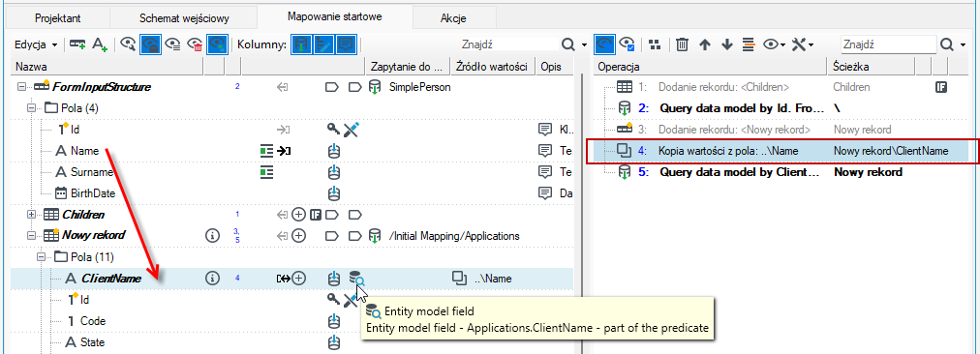Switch to the Schemat wejściowy tab
Viewport: 980px width, 354px height.
point(183,18)
